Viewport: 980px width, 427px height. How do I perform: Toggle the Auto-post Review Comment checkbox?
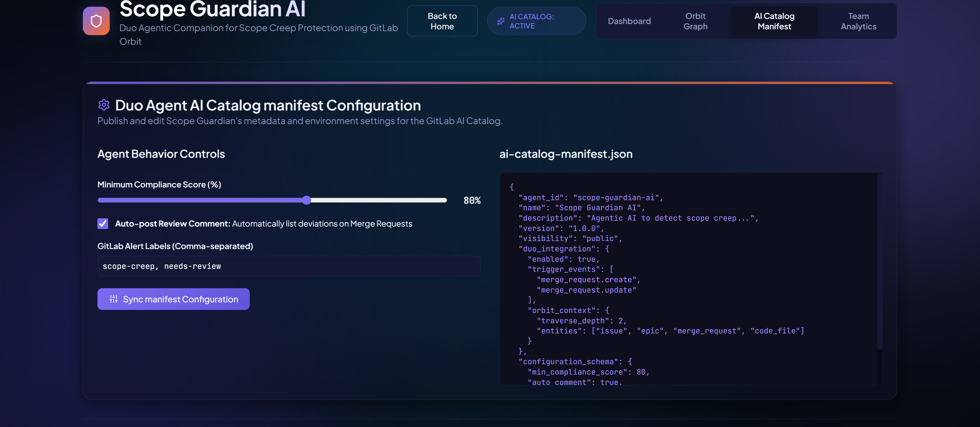click(103, 223)
